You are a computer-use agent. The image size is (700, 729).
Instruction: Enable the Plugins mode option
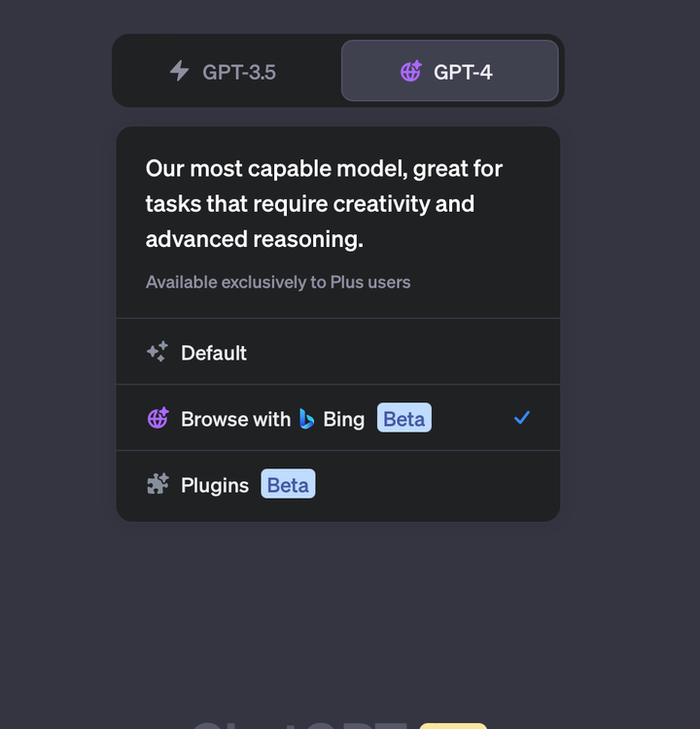click(x=215, y=485)
